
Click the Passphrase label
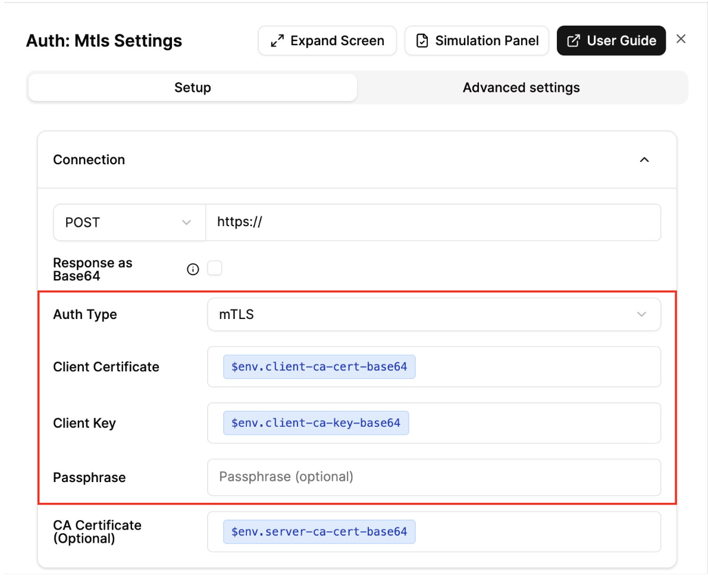[89, 477]
